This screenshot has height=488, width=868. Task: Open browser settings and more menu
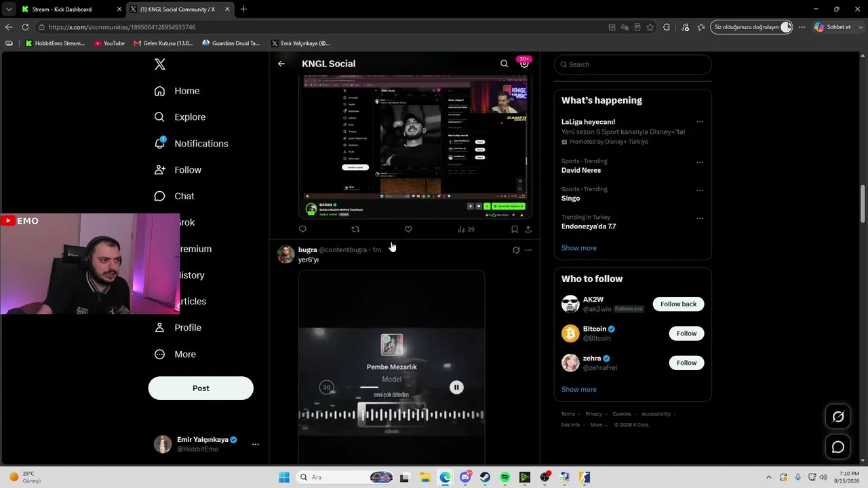[x=802, y=27]
